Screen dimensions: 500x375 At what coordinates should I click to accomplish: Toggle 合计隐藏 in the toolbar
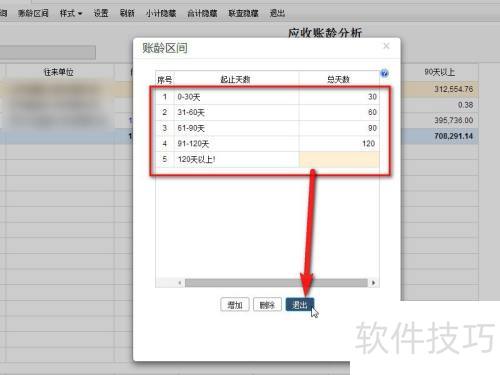pos(202,13)
